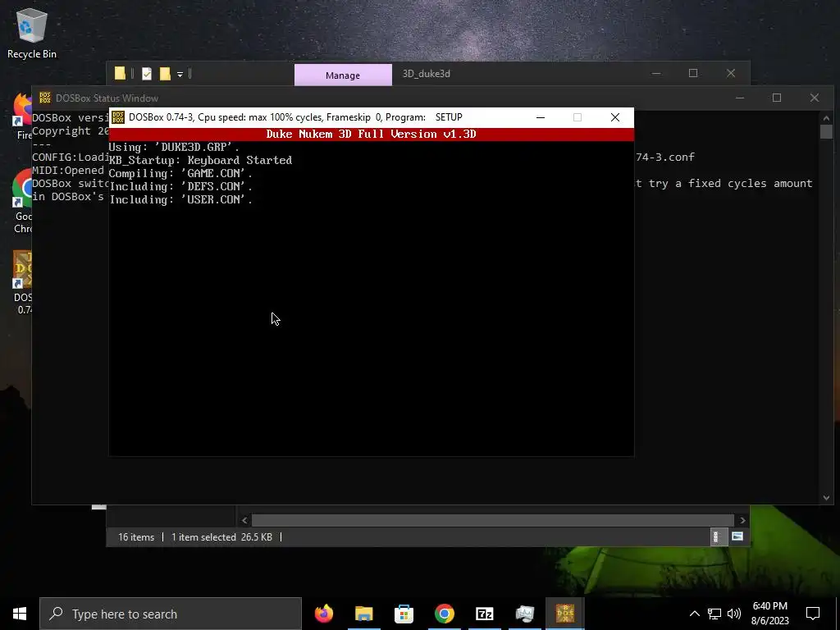Click DOSBox taskbar icon
The height and width of the screenshot is (630, 840).
click(564, 614)
